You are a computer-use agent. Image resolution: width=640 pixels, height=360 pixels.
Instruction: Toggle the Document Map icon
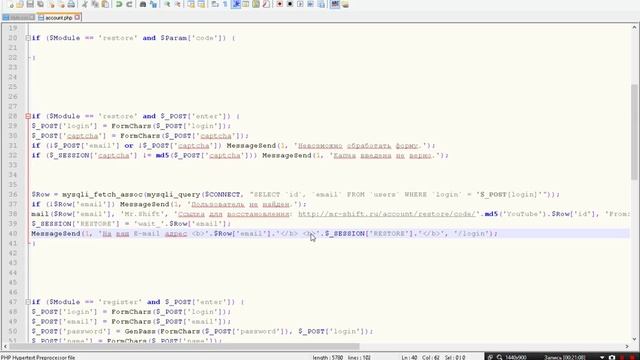pos(256,4)
